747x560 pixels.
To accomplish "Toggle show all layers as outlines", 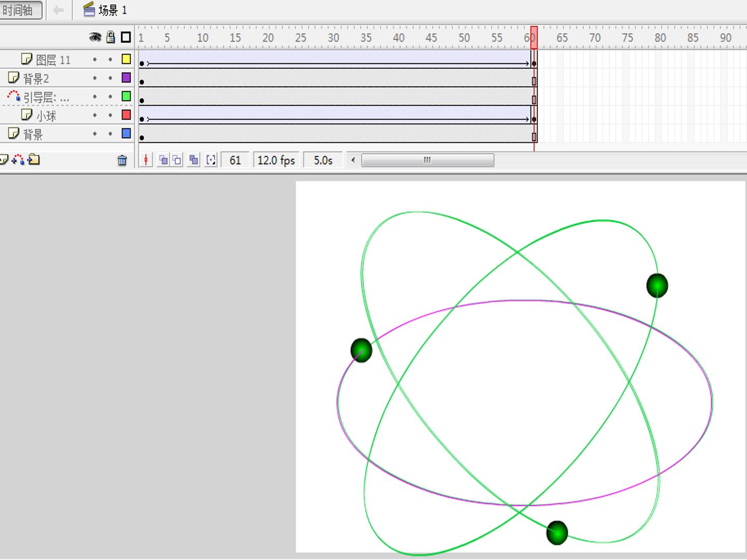I will coord(126,37).
